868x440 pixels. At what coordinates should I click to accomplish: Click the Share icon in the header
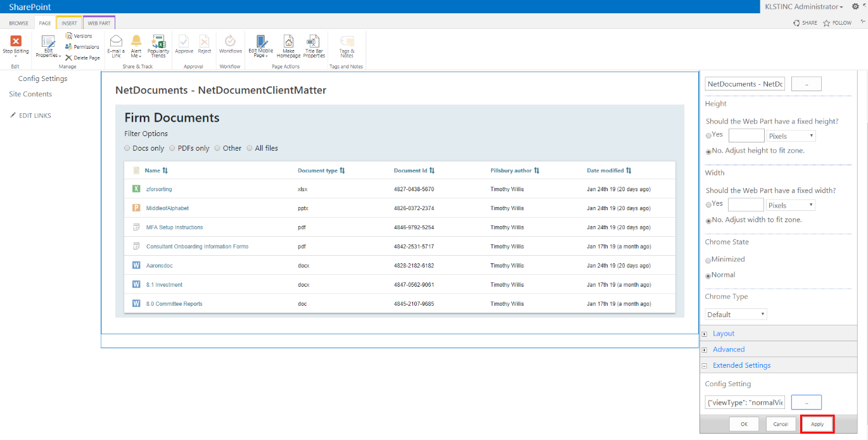tap(796, 23)
